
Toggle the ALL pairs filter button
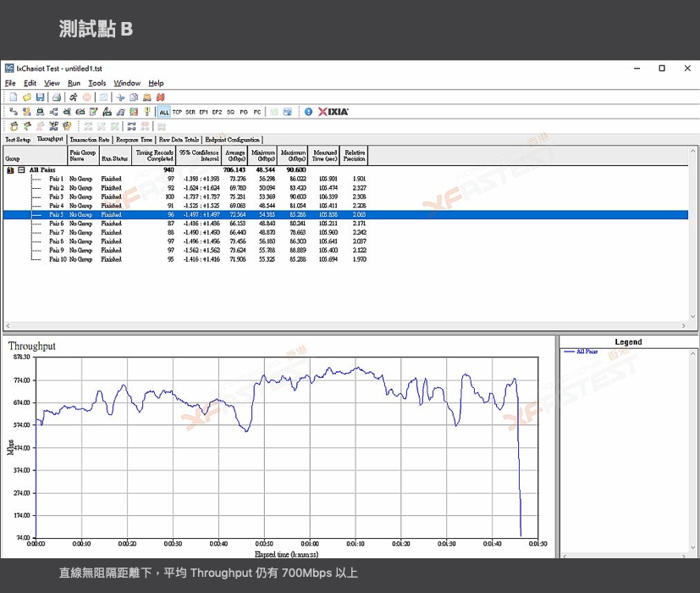(x=164, y=112)
